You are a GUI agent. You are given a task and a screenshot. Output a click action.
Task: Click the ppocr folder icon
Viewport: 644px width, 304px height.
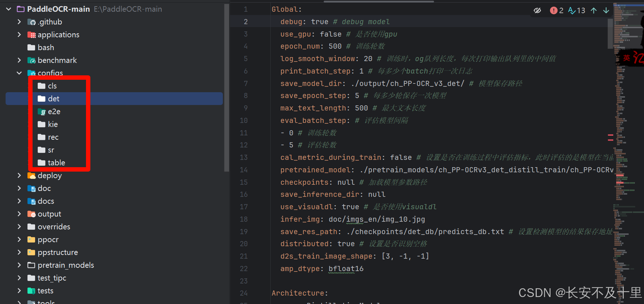(x=31, y=240)
